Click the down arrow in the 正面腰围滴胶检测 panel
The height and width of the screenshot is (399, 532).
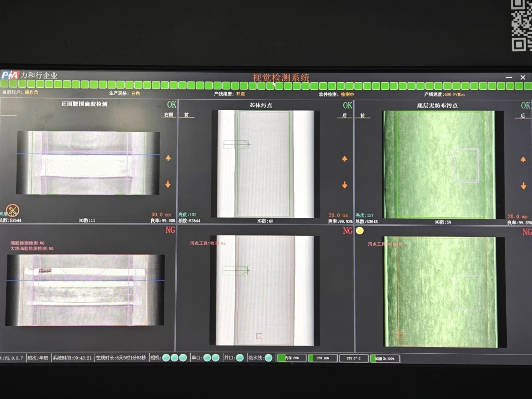point(168,184)
